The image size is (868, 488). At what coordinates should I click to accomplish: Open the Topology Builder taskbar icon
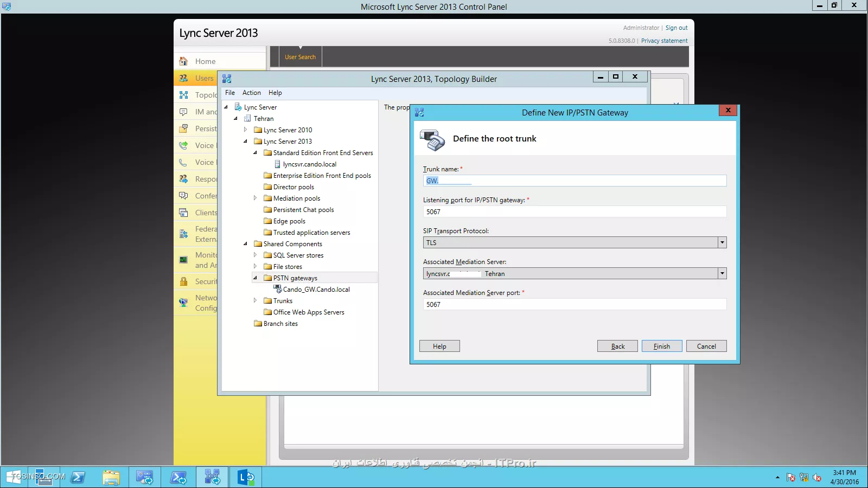(x=212, y=477)
